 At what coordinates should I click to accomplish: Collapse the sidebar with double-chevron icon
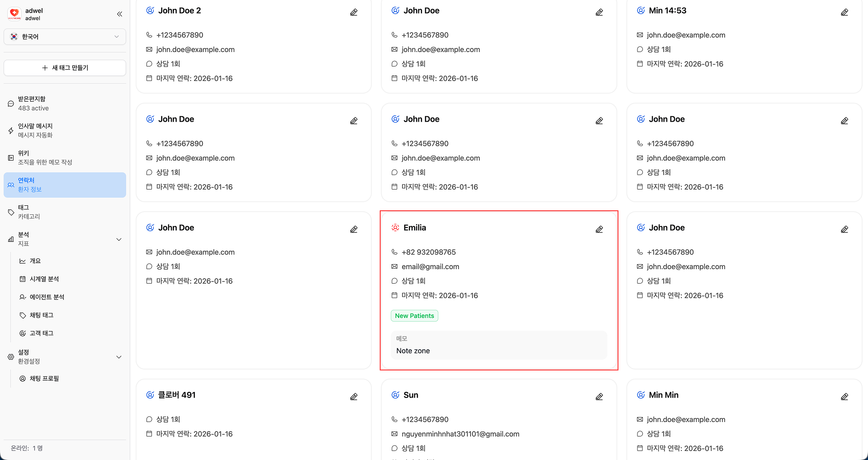pos(119,14)
